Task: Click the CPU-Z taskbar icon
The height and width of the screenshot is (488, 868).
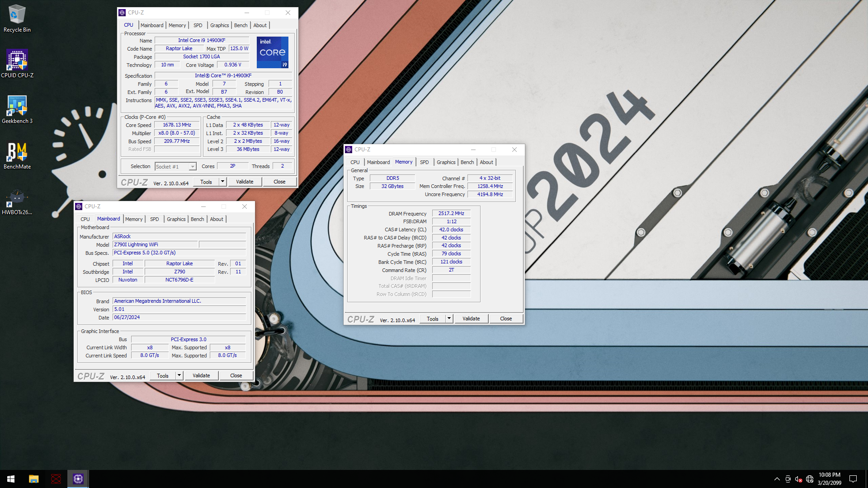Action: 78,479
